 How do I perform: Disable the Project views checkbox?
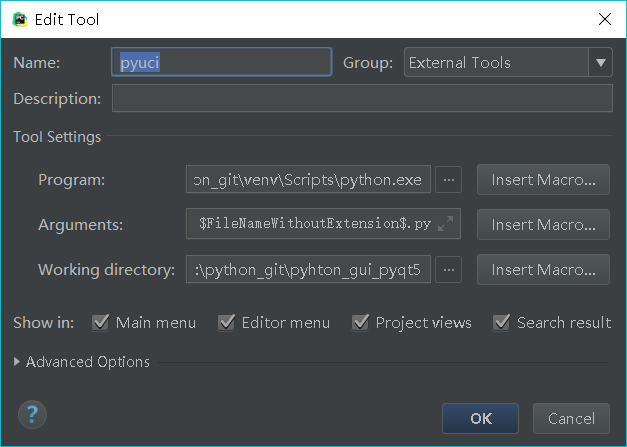pos(360,323)
